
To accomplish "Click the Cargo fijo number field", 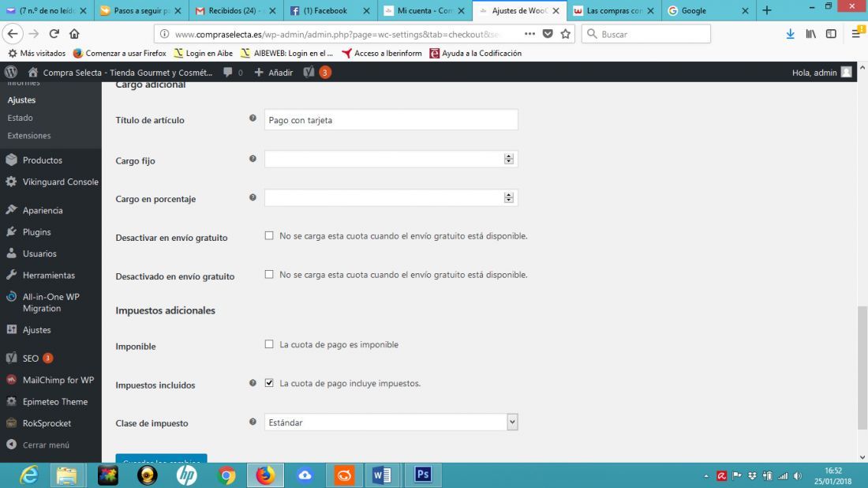I will pyautogui.click(x=391, y=159).
